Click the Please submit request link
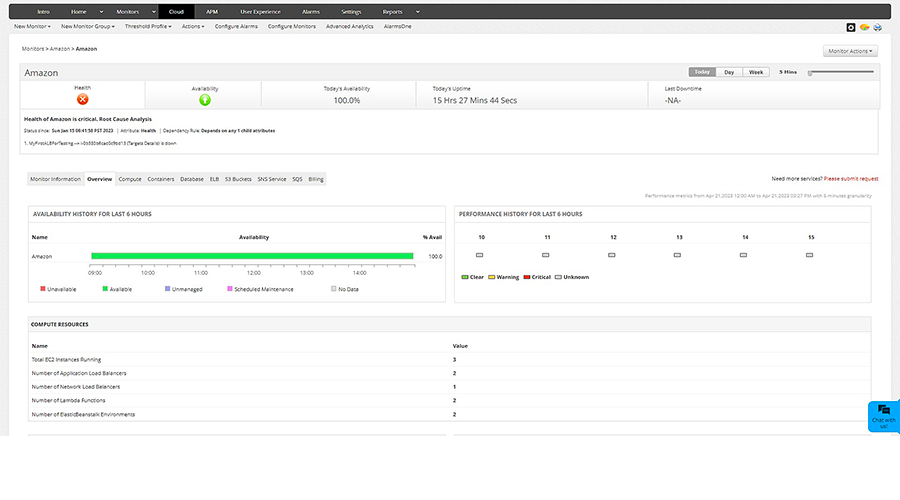Screen dimensions: 900x500 [x=851, y=179]
